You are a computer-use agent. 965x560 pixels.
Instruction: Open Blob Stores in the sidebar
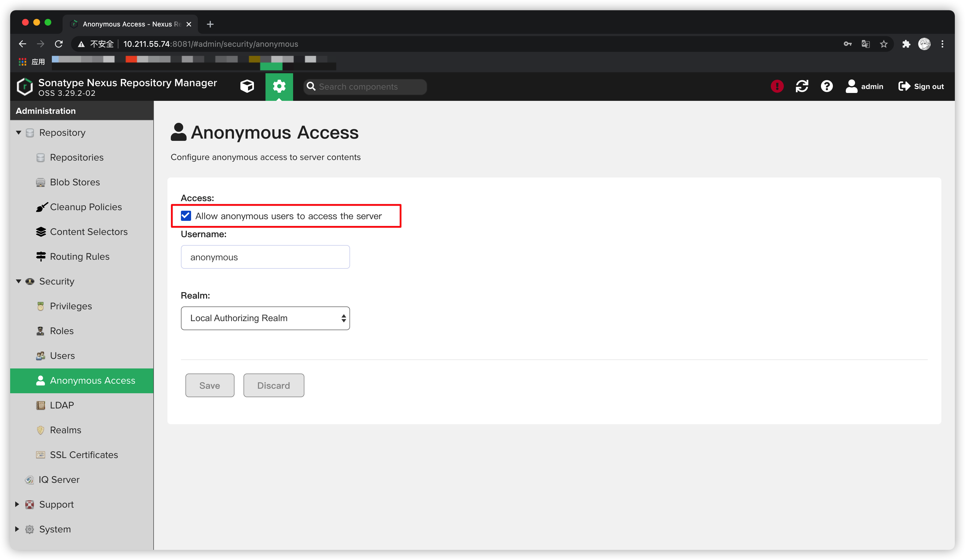(x=75, y=182)
